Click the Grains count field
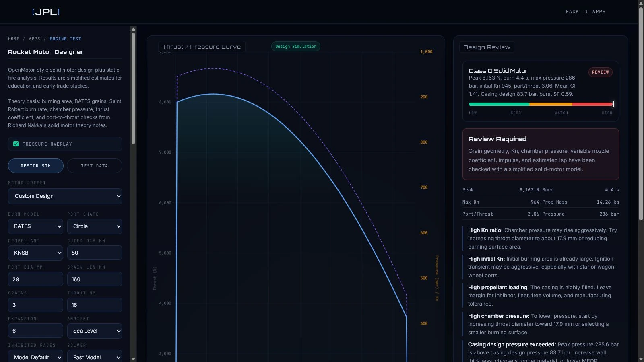 [x=35, y=305]
